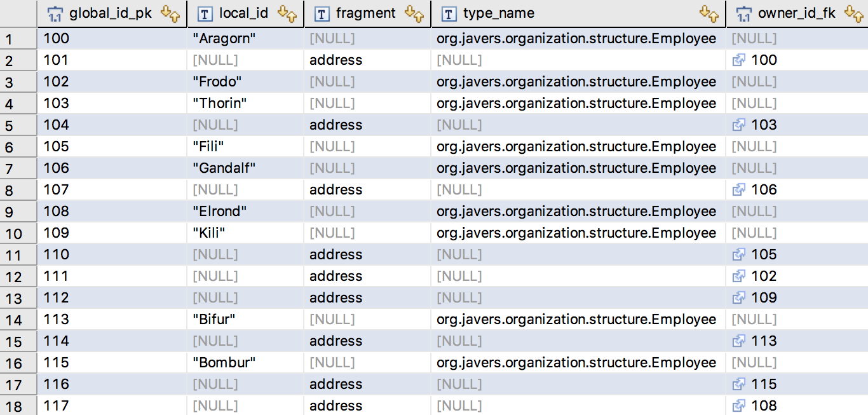Select the type_name column header
The height and width of the screenshot is (415, 868).
click(578, 13)
